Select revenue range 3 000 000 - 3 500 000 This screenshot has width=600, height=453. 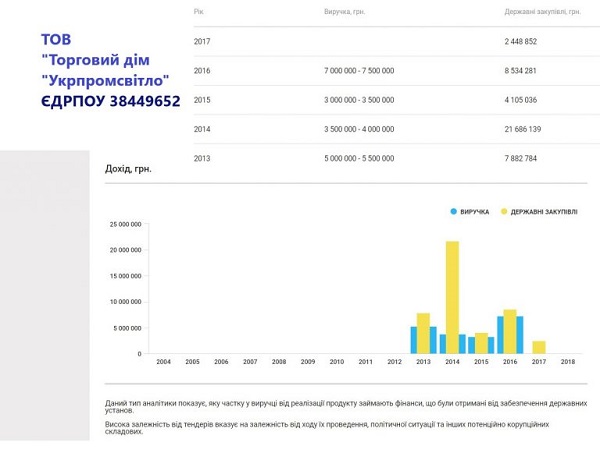tap(359, 100)
